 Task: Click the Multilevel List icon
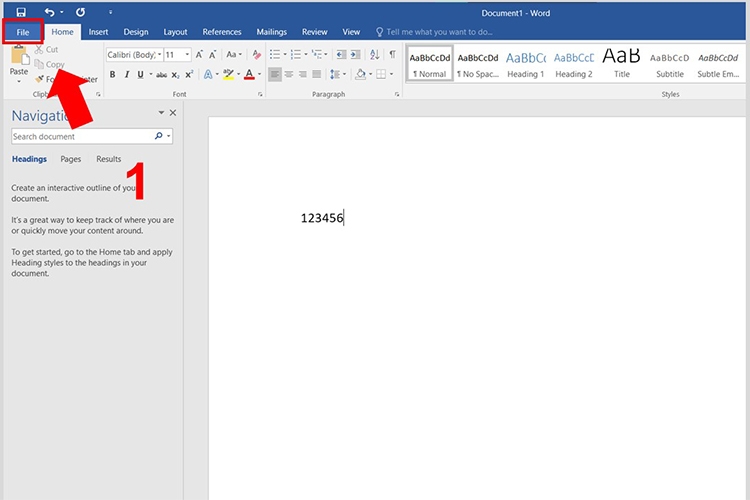pos(317,55)
